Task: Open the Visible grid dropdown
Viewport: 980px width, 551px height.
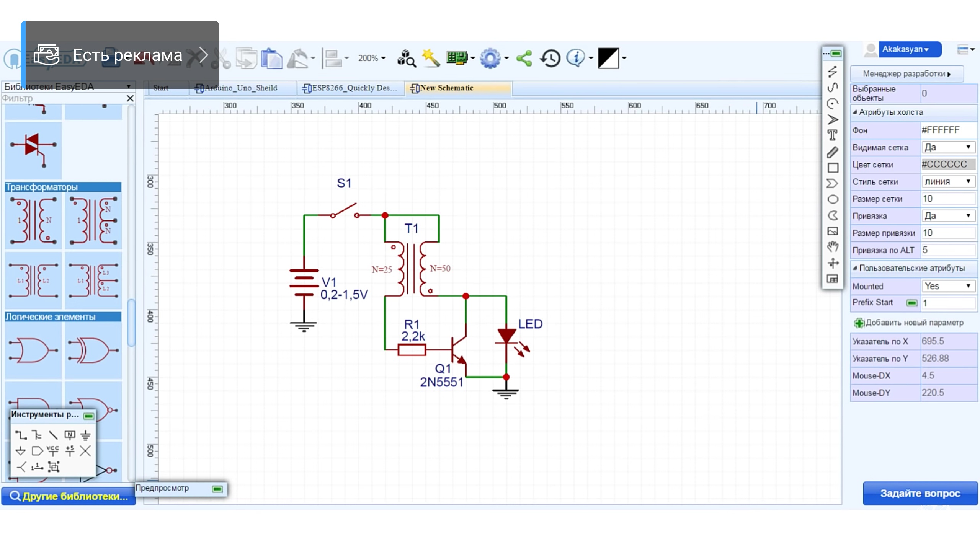Action: pyautogui.click(x=948, y=147)
